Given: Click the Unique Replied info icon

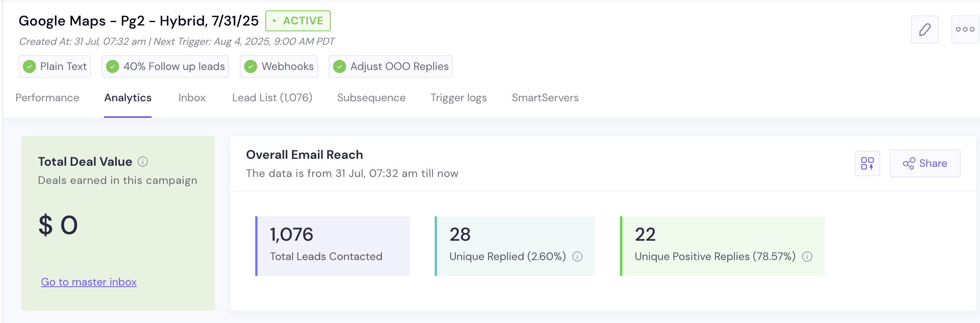Looking at the screenshot, I should tap(577, 257).
